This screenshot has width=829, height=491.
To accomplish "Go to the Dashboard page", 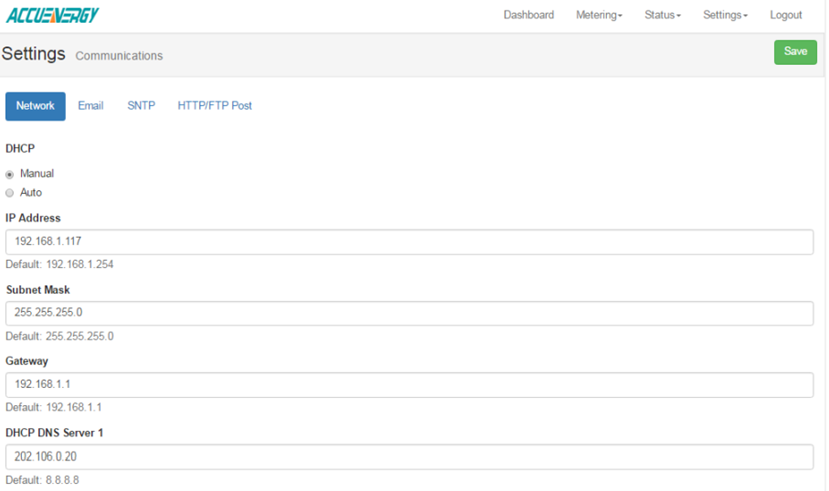I will (x=528, y=15).
